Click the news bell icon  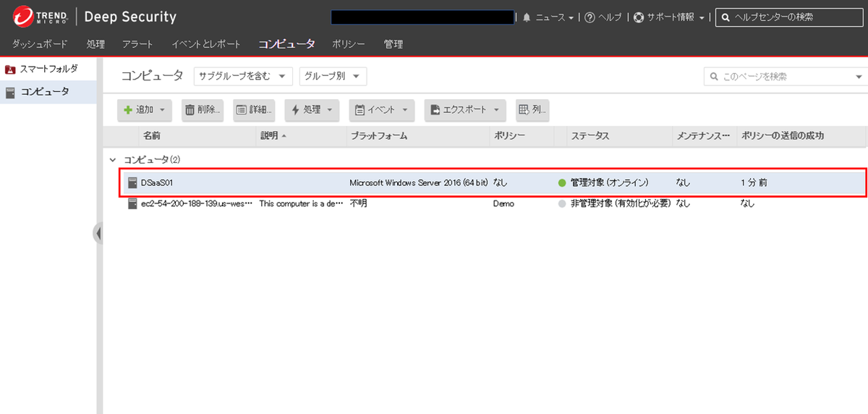527,17
